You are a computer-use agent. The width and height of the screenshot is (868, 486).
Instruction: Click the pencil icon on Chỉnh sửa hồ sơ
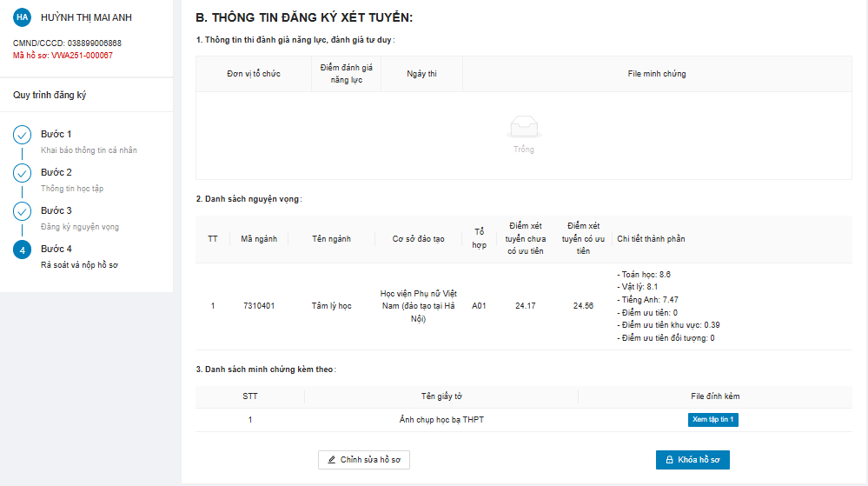[x=332, y=460]
